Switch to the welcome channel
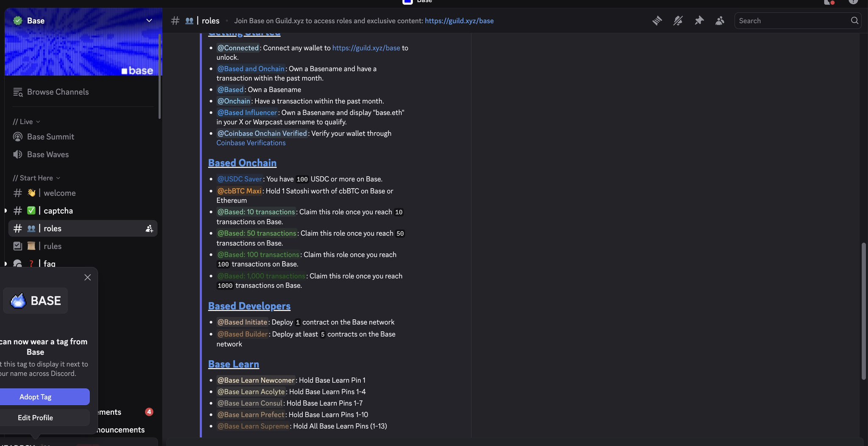Viewport: 868px width, 446px height. coord(59,193)
